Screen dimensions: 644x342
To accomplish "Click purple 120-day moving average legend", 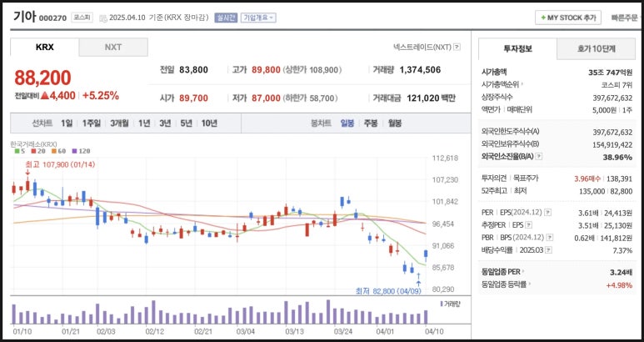I will tap(81, 151).
